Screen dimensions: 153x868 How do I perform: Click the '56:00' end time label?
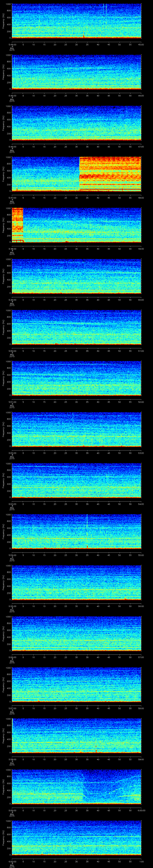pyautogui.click(x=141, y=606)
